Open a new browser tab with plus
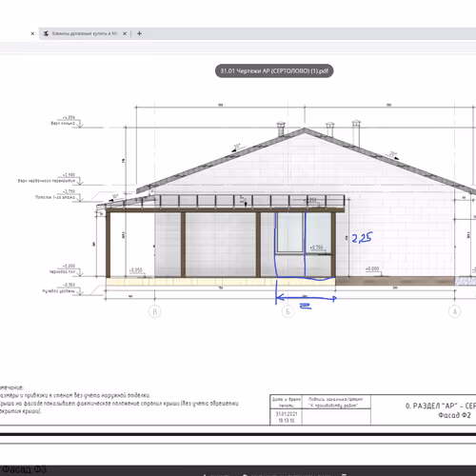 coord(139,33)
